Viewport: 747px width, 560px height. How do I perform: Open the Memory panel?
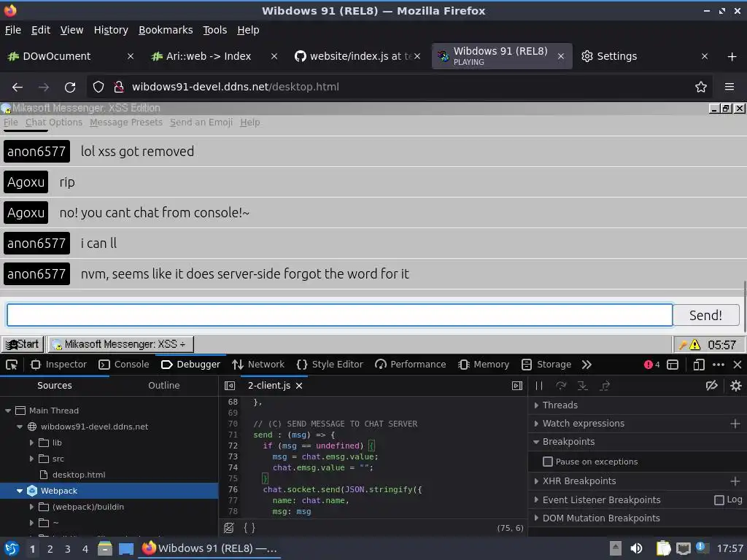[x=484, y=365]
